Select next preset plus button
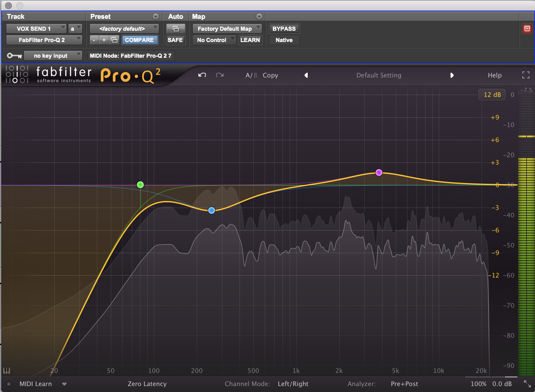 point(104,40)
